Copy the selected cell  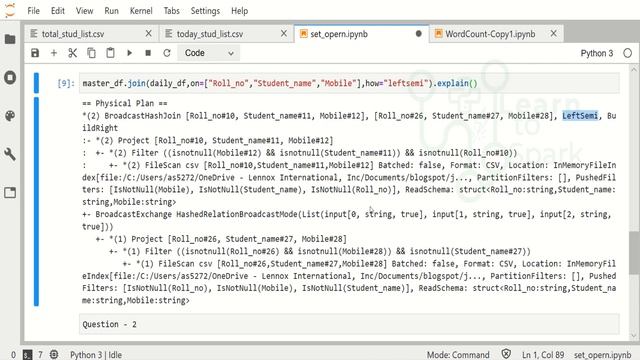pyautogui.click(x=91, y=53)
